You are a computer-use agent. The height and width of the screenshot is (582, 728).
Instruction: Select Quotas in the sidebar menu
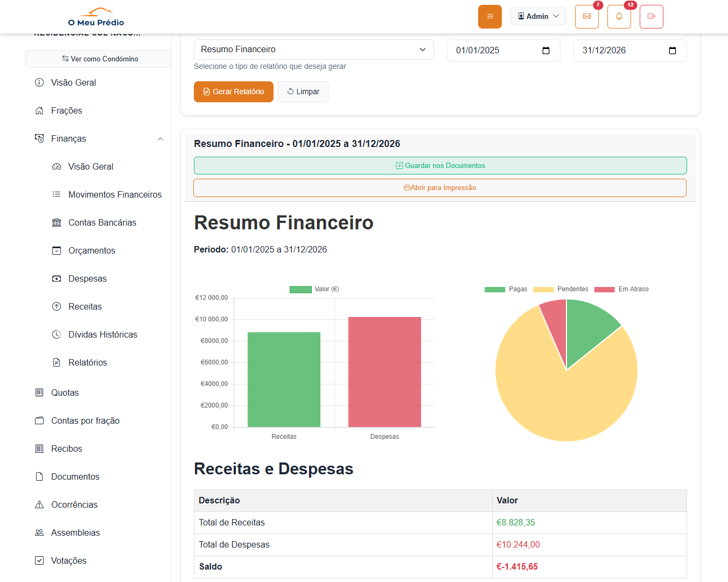65,392
